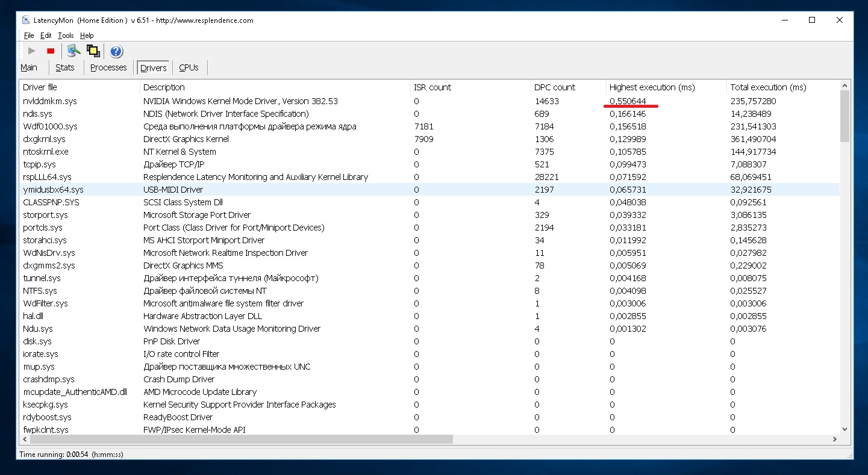This screenshot has width=868, height=475.
Task: Click the vertical scrollbar up arrow
Action: pos(845,85)
